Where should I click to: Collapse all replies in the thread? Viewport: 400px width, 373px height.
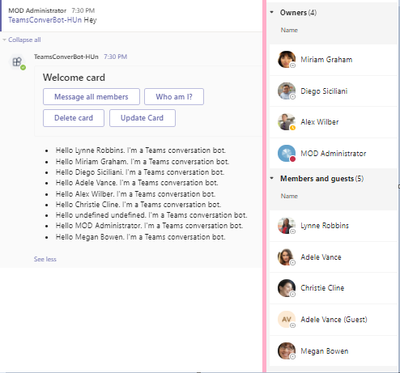[x=22, y=40]
